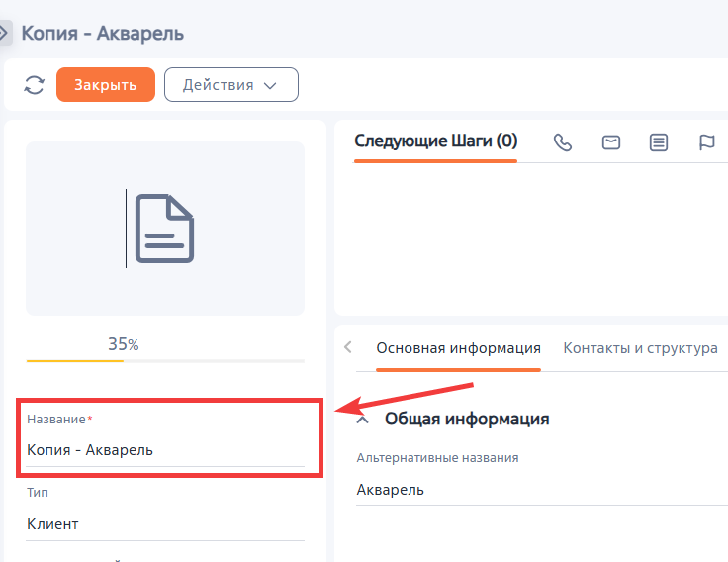Click the Тип field with Клиент

click(165, 524)
